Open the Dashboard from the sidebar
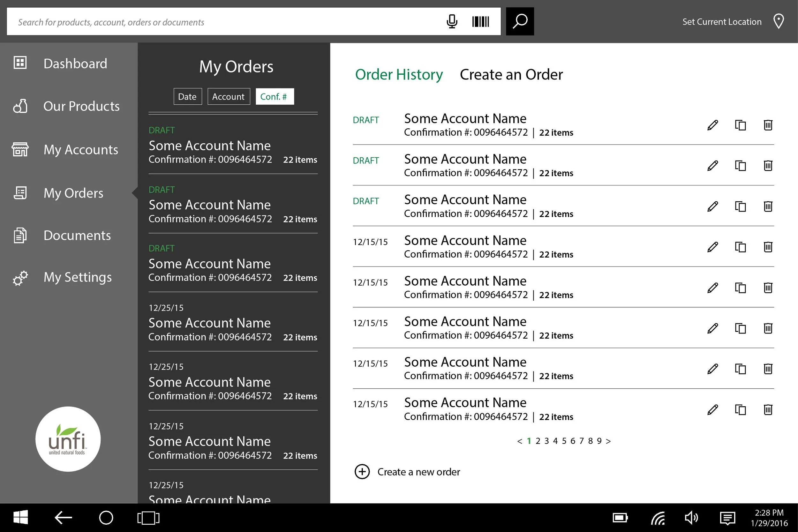This screenshot has width=798, height=532. coord(20,63)
